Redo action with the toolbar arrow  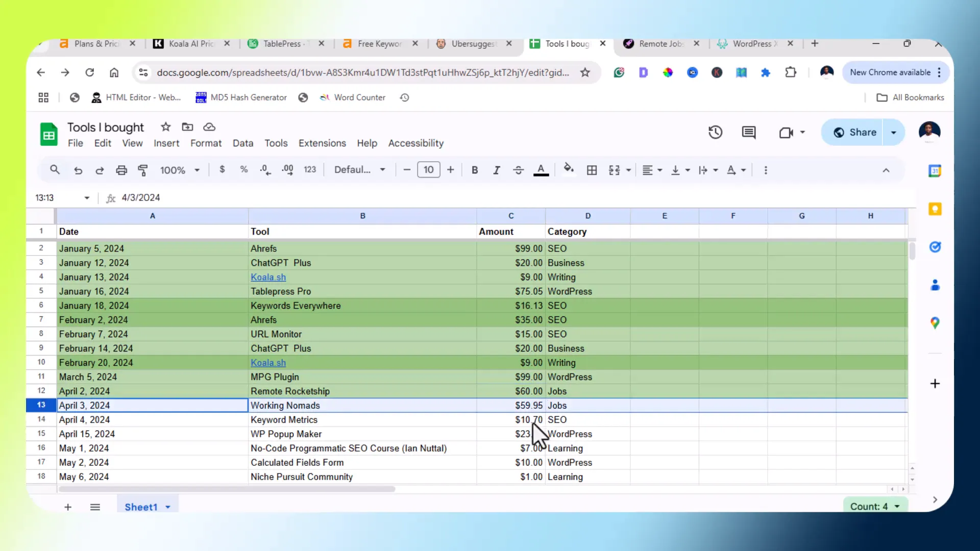pyautogui.click(x=100, y=170)
